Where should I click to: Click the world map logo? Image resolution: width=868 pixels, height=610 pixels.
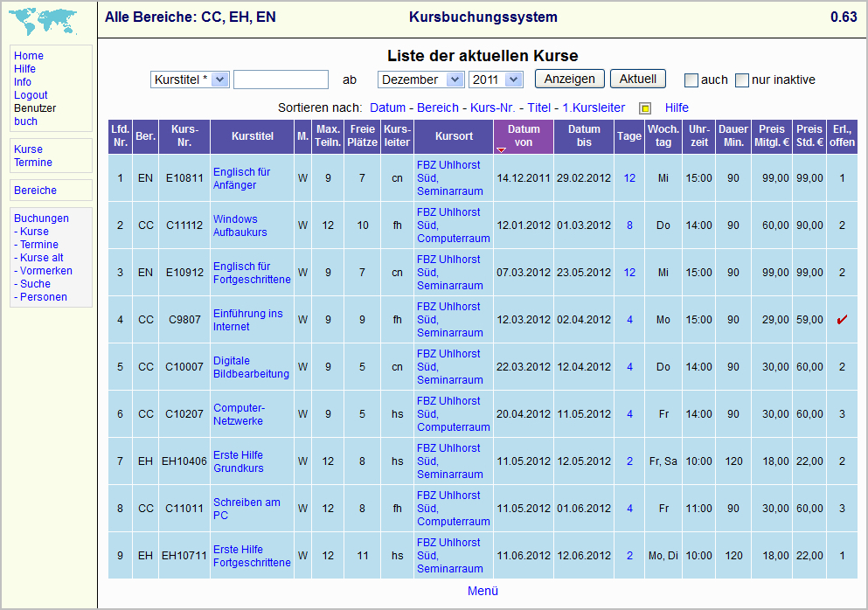(x=43, y=21)
